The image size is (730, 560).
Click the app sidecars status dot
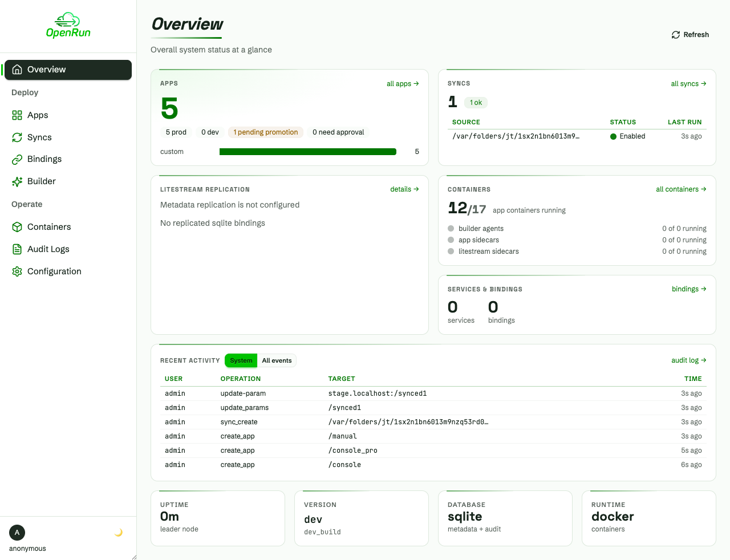(451, 240)
